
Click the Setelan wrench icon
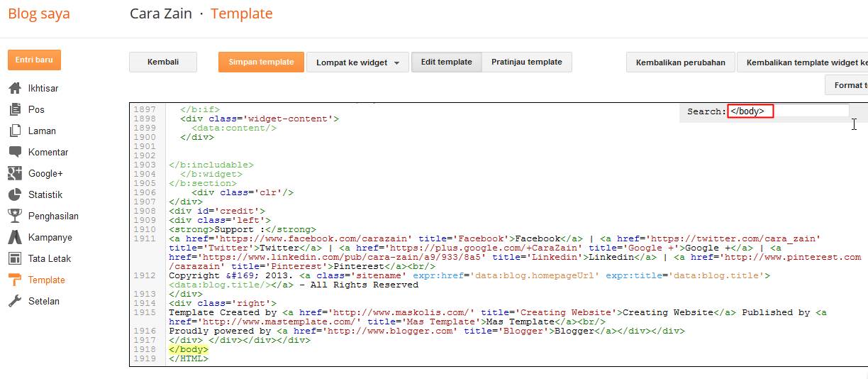(x=15, y=301)
